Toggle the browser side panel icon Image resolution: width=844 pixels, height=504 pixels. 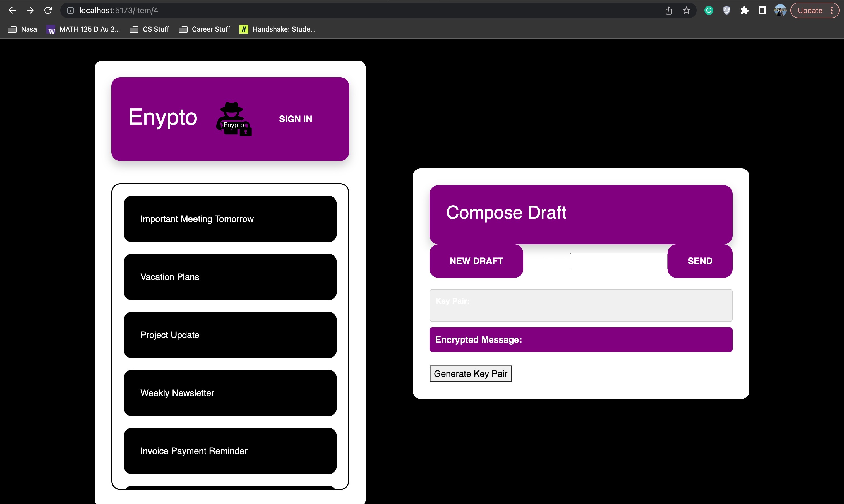pyautogui.click(x=762, y=11)
